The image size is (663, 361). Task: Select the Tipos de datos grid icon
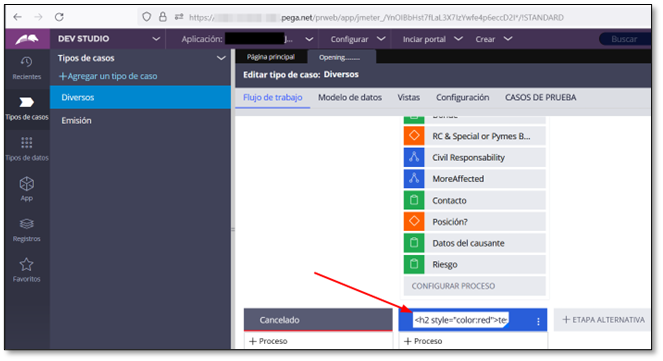(27, 142)
